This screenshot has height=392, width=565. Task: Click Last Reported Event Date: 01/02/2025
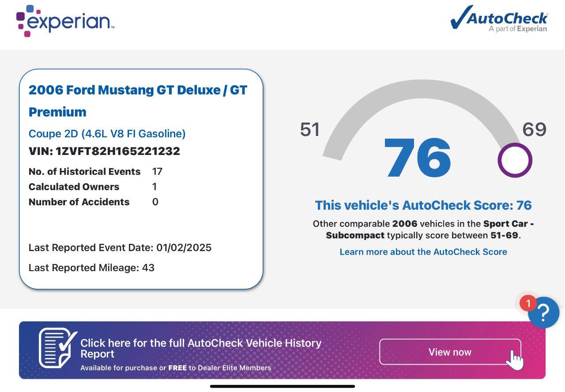tap(120, 248)
